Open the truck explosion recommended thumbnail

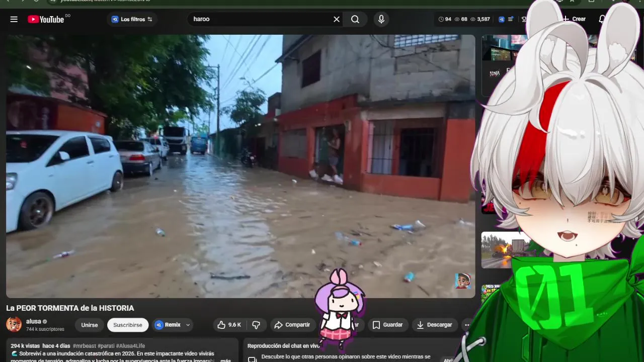pyautogui.click(x=503, y=250)
